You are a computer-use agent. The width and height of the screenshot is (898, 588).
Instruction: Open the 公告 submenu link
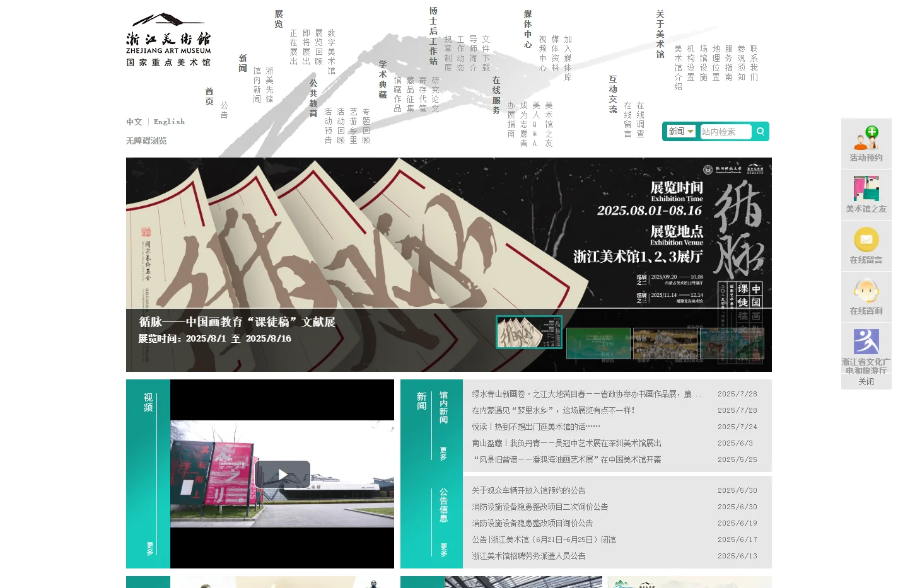point(224,110)
